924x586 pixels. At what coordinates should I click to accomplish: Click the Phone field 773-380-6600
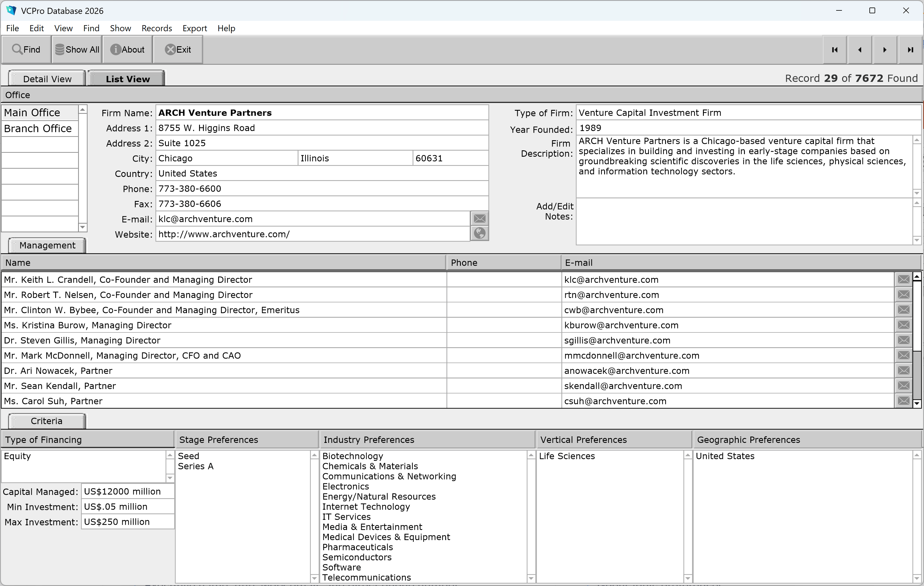[x=322, y=188]
